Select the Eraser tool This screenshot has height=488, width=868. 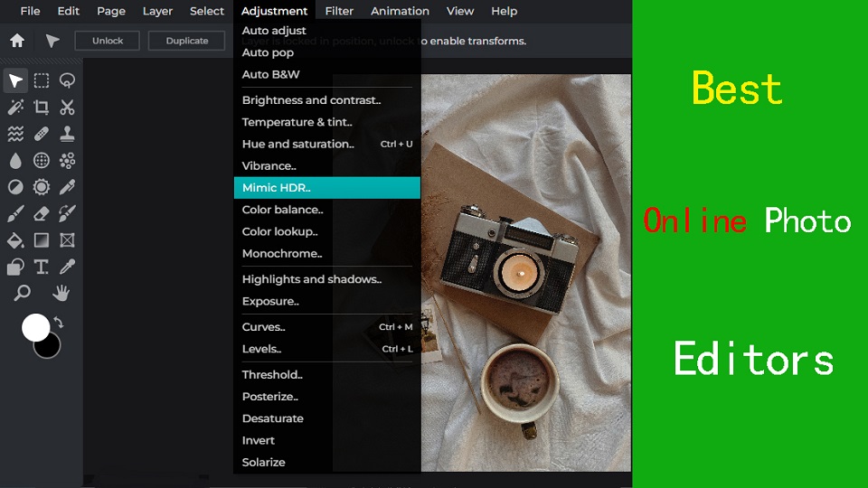click(x=42, y=213)
